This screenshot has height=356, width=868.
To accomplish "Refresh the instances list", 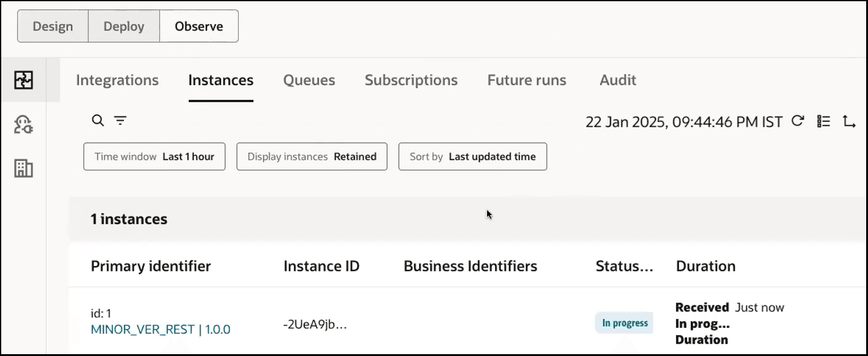I will click(x=798, y=121).
